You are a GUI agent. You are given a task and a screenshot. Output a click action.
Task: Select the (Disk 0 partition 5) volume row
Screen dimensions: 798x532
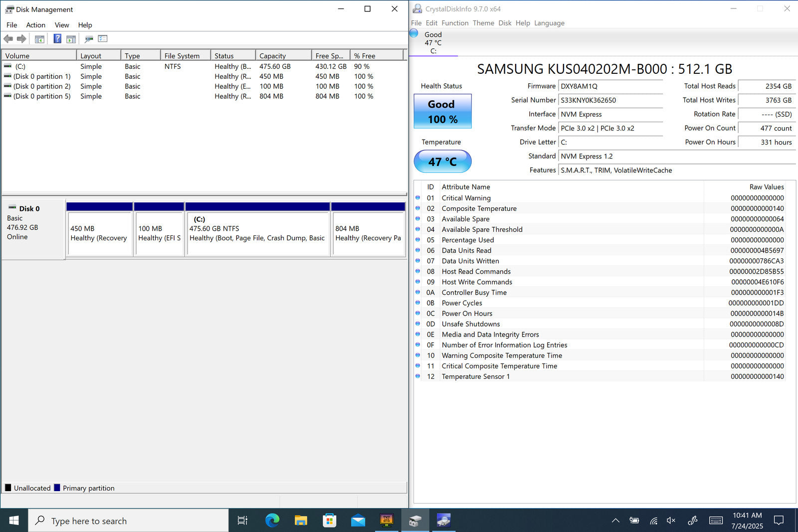tap(203, 96)
